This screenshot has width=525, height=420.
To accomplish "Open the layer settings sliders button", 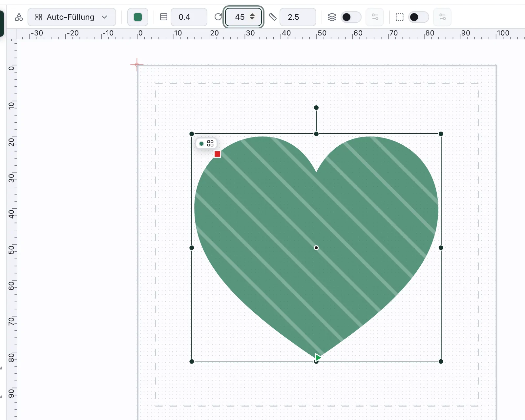I will coord(375,17).
